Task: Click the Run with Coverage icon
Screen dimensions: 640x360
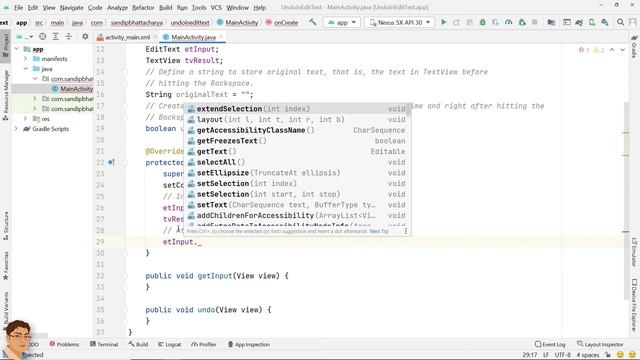Action: (x=496, y=22)
